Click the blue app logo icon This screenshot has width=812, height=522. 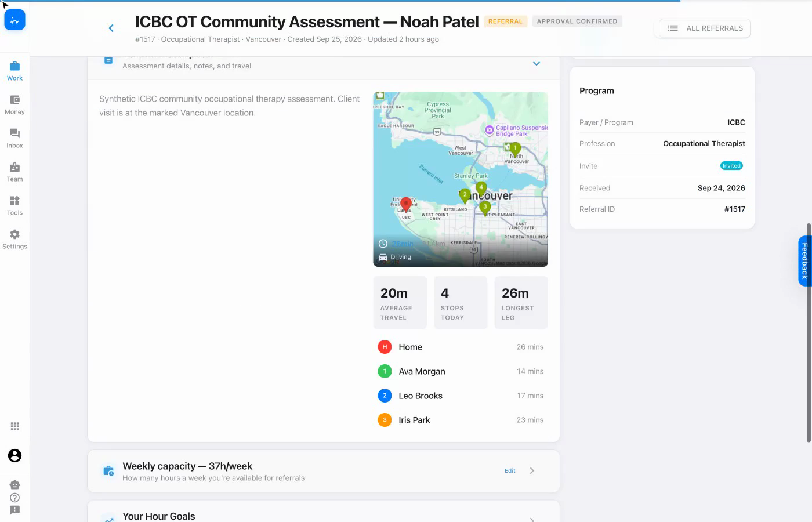pyautogui.click(x=14, y=20)
